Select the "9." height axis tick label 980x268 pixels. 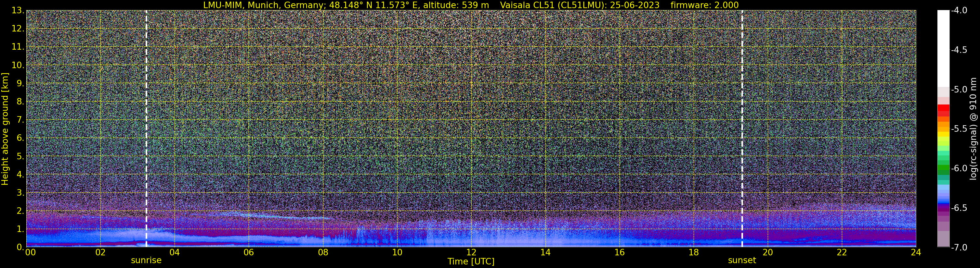click(x=20, y=83)
